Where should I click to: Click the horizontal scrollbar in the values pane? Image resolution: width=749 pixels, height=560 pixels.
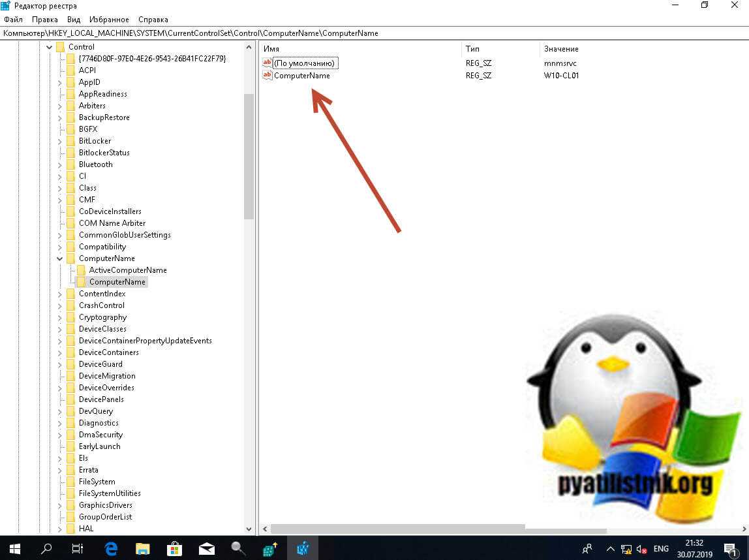pyautogui.click(x=398, y=528)
